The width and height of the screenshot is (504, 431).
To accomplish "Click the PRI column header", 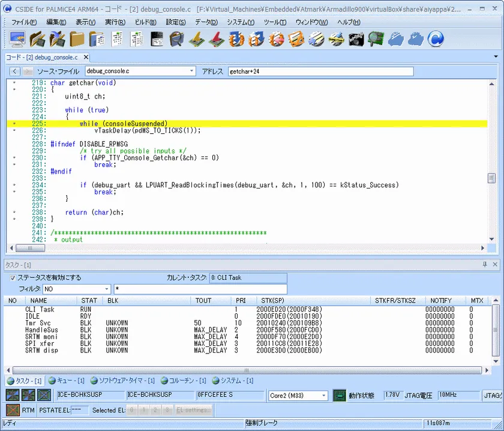I will 241,300.
